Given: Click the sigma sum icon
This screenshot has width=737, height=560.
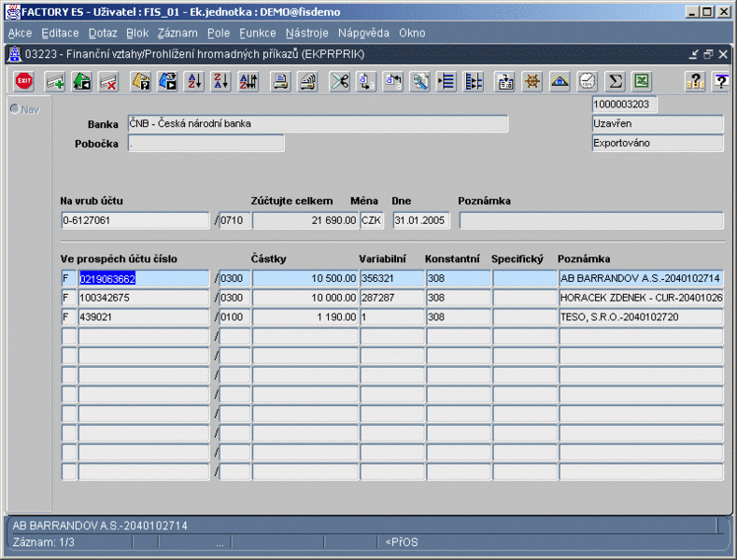Looking at the screenshot, I should click(x=614, y=81).
